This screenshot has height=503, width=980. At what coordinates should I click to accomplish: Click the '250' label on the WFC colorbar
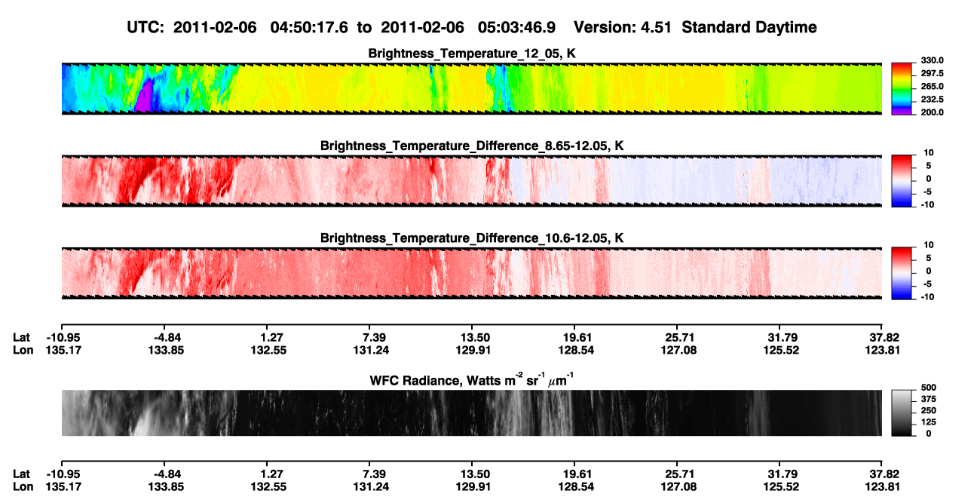[x=927, y=410]
